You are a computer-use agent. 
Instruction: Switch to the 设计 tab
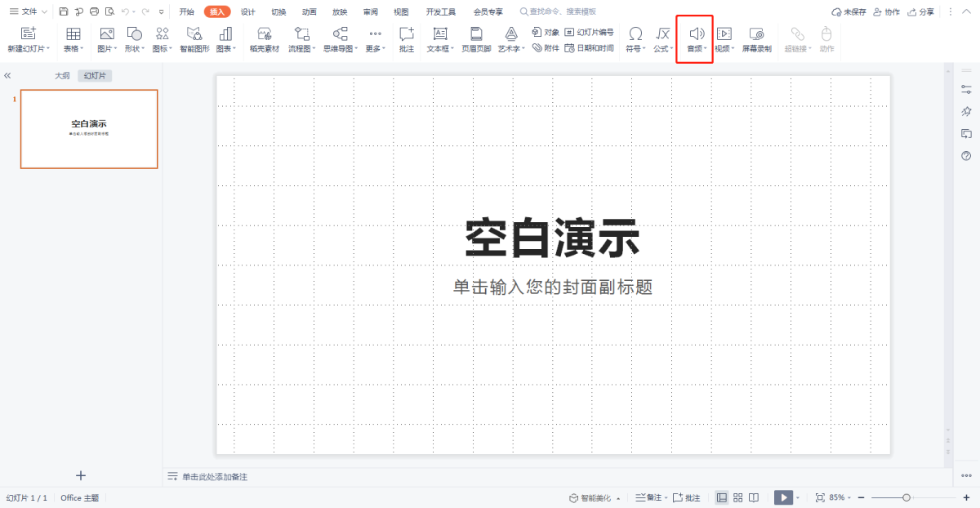click(x=248, y=11)
